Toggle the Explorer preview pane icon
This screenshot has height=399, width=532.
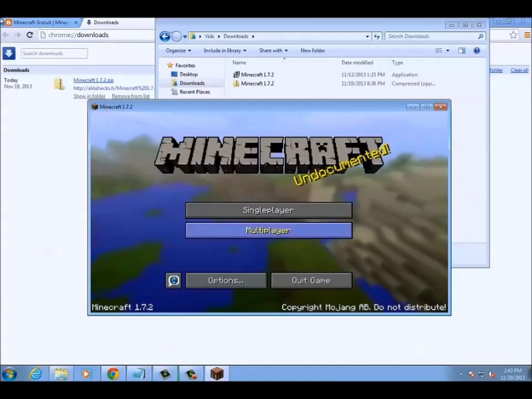point(462,50)
